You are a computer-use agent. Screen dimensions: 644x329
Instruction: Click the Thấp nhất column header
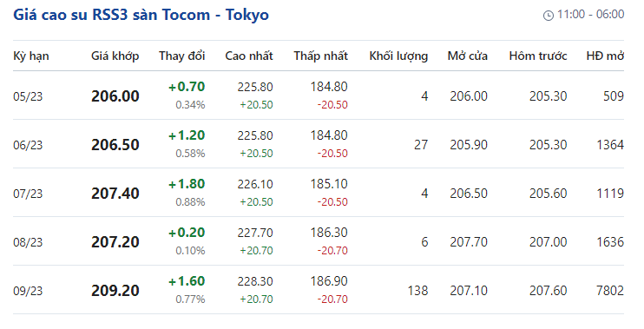321,56
